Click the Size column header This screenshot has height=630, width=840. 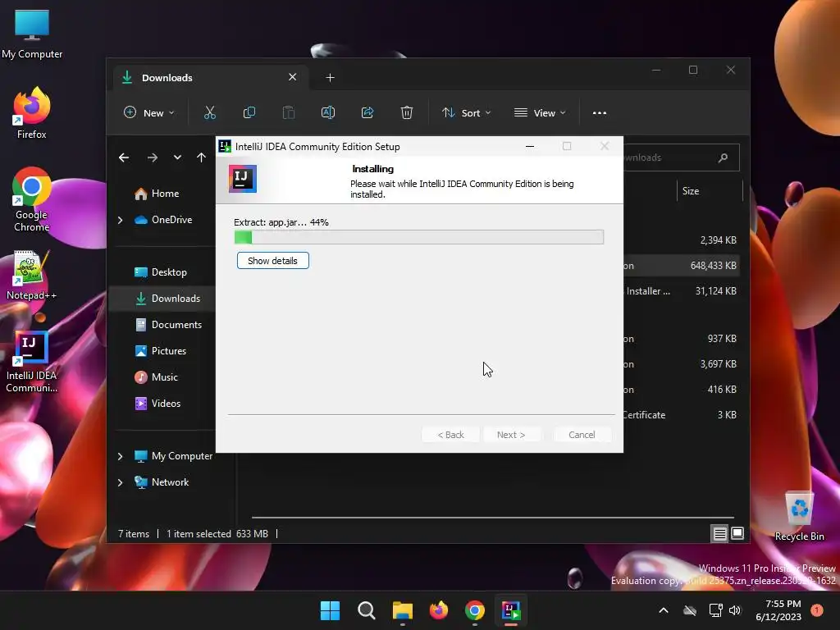pos(710,191)
